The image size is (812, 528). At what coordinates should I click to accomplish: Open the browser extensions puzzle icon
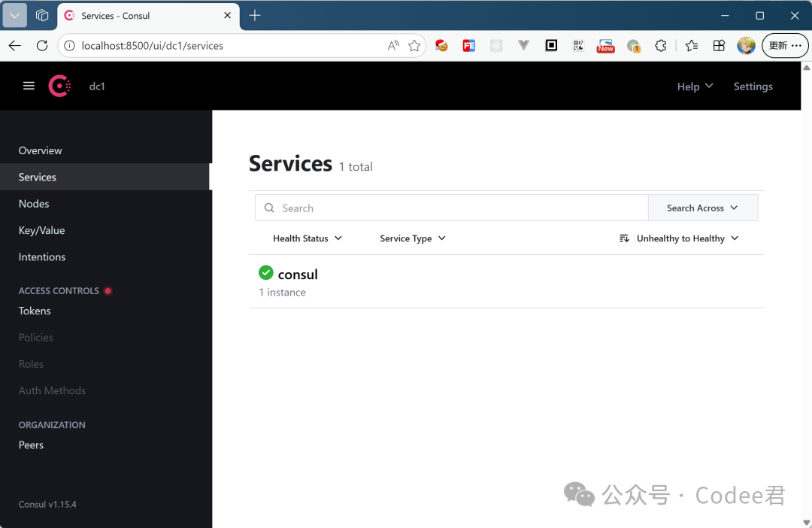(661, 46)
